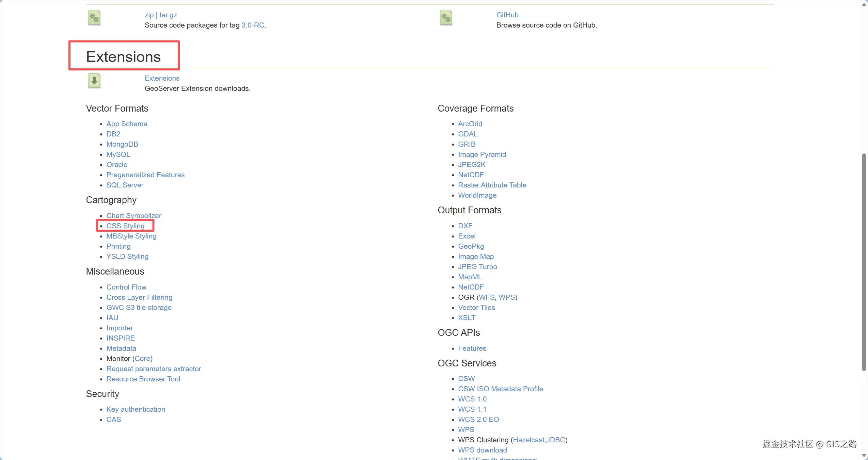Open the MongoDB vector format link
Image resolution: width=868 pixels, height=460 pixels.
122,144
